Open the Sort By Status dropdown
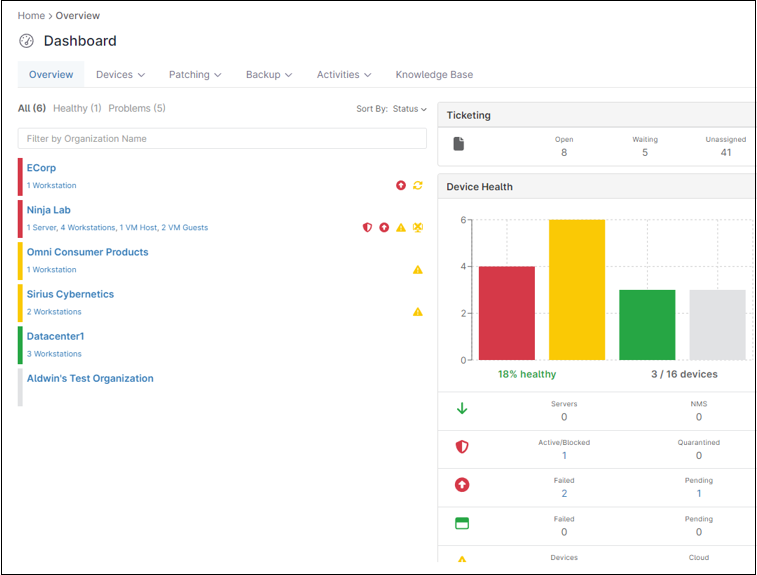This screenshot has width=757, height=575. pos(409,109)
